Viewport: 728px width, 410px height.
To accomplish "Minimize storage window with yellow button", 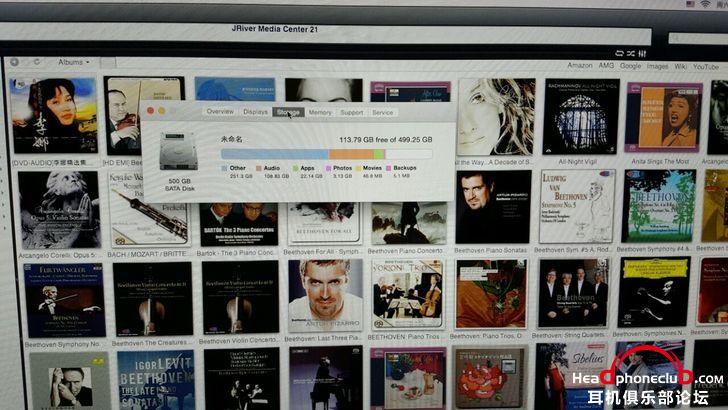I will point(162,111).
